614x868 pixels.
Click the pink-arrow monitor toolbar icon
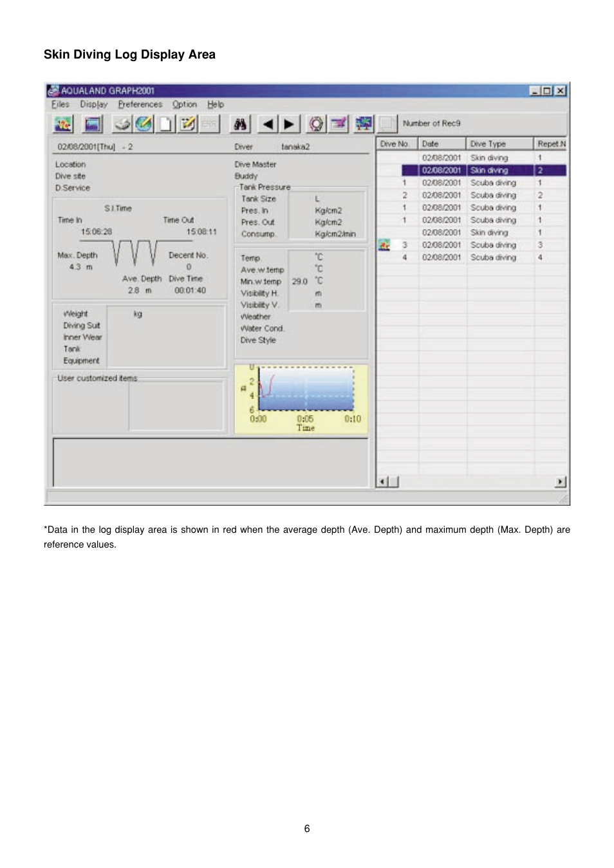point(339,124)
